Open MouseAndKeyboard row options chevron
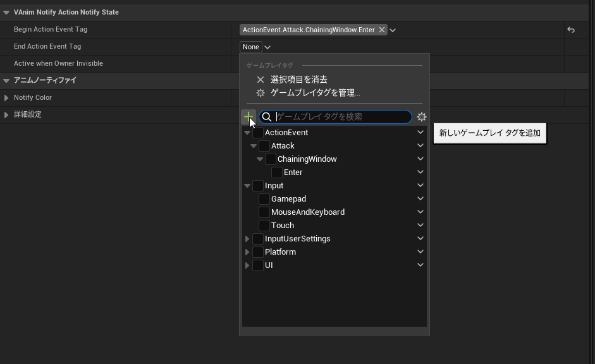The width and height of the screenshot is (595, 364). pyautogui.click(x=420, y=212)
